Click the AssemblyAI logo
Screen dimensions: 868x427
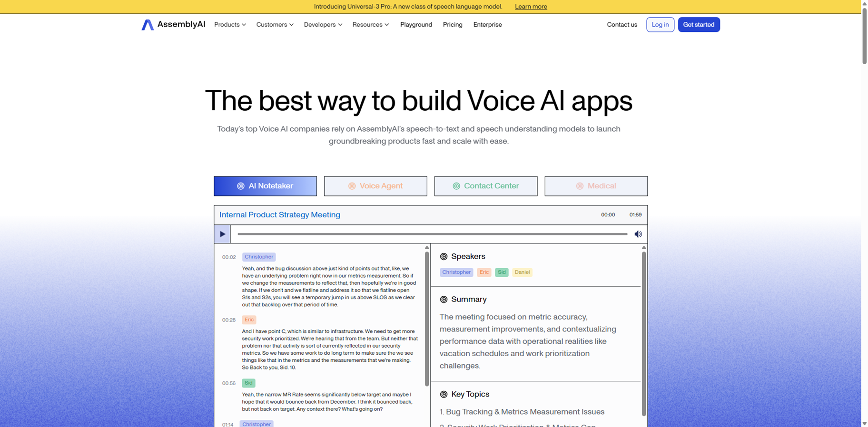point(173,25)
